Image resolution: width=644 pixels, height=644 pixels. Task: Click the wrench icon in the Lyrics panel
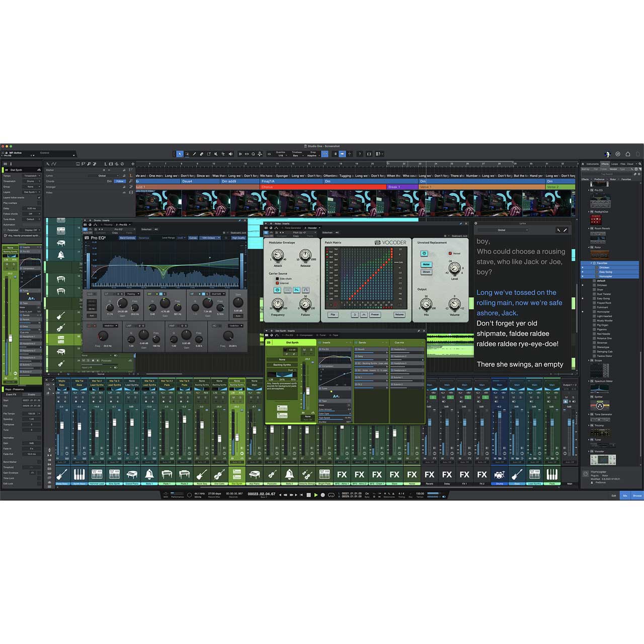(x=558, y=230)
